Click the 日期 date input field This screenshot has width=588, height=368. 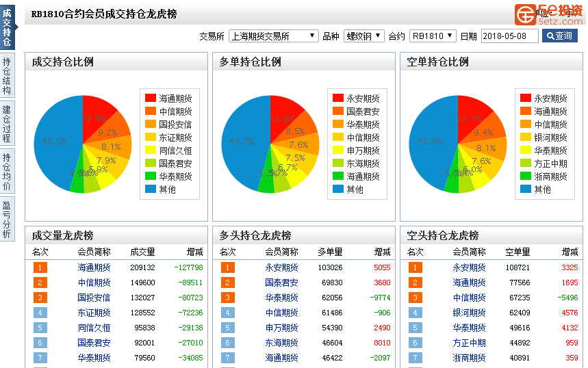coord(510,36)
